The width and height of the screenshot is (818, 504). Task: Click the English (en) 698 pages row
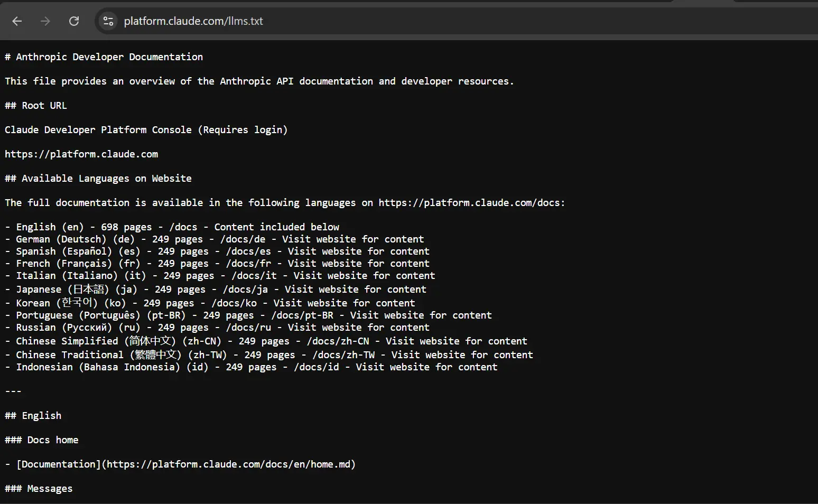point(172,227)
